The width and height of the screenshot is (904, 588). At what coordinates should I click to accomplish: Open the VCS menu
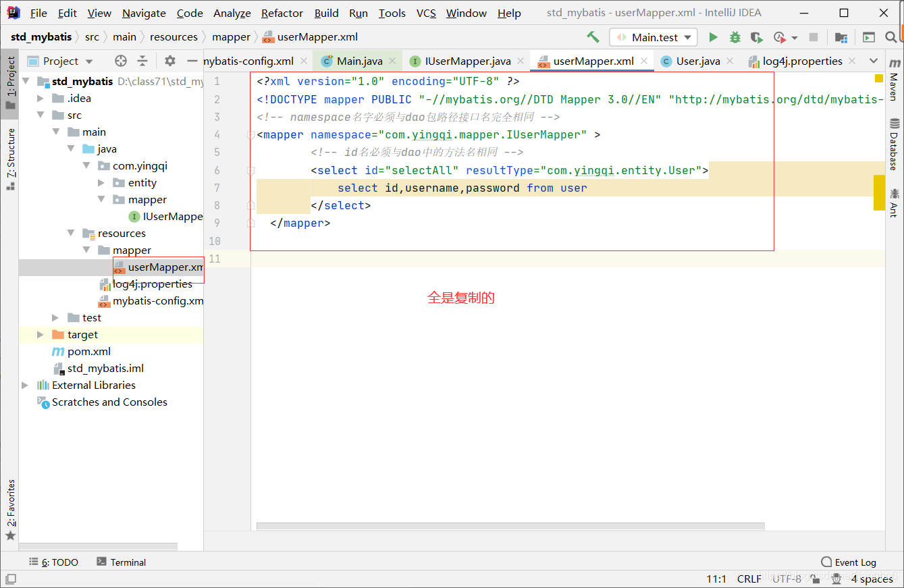(x=426, y=13)
